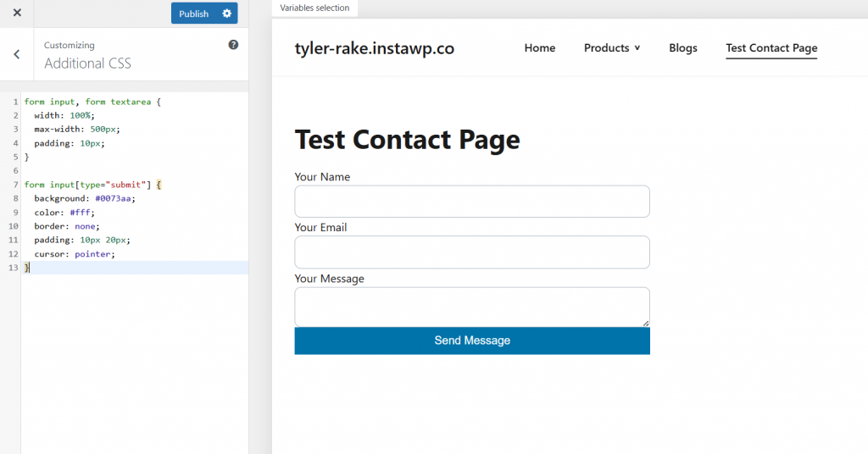Image resolution: width=868 pixels, height=454 pixels.
Task: Focus the Your Name input field
Action: pos(471,202)
